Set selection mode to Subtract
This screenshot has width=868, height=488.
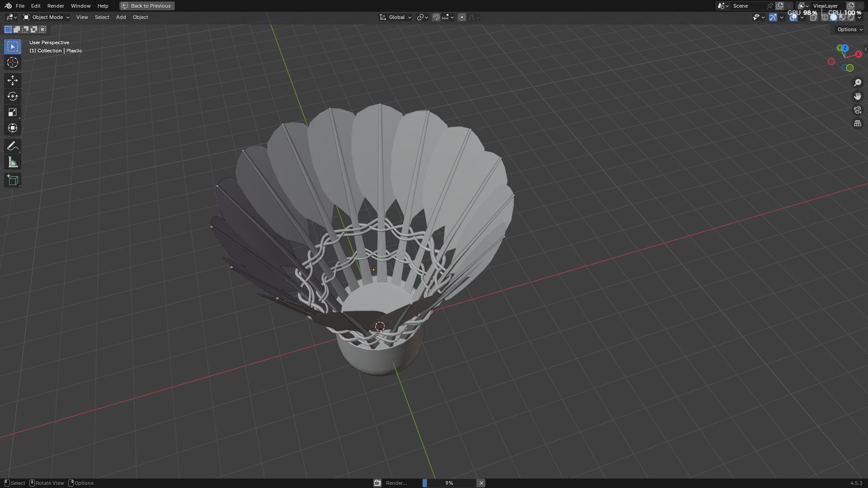[x=25, y=29]
